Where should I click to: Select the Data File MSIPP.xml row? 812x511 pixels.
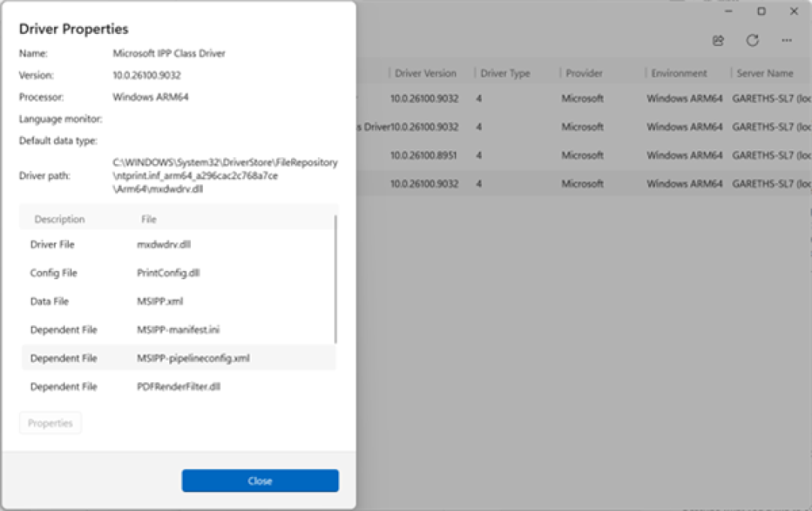point(179,301)
